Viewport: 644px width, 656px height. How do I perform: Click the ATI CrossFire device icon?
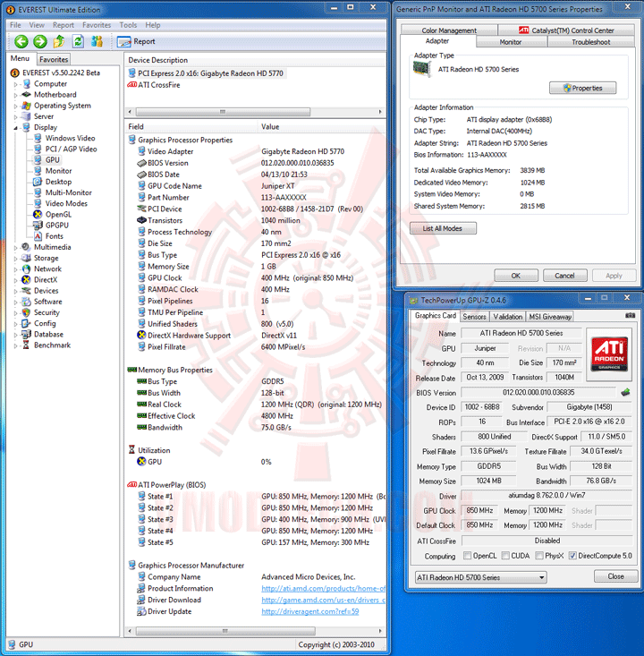(131, 84)
